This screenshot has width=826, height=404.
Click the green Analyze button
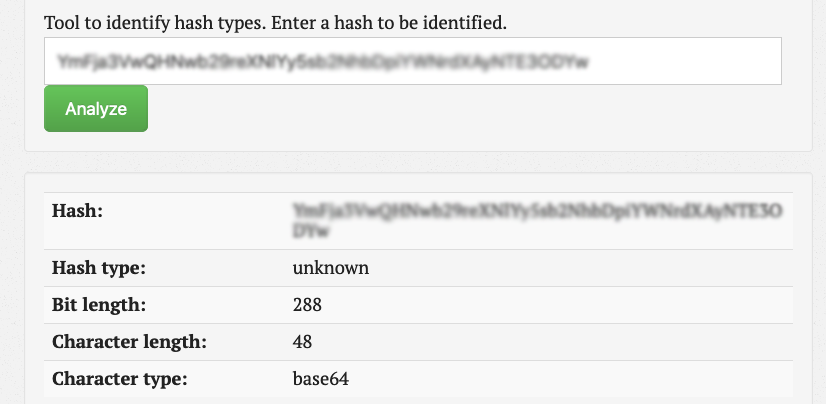coord(96,109)
